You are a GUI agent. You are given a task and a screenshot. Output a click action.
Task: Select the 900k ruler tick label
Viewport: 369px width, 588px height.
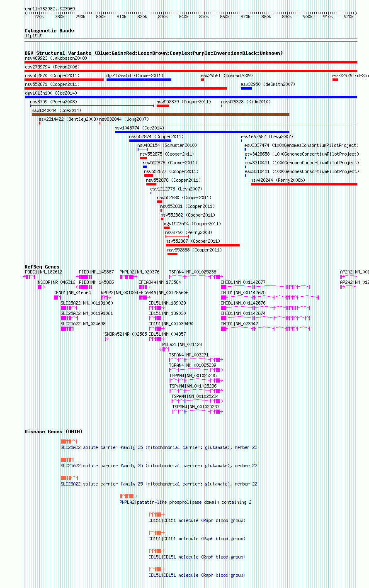tap(308, 17)
